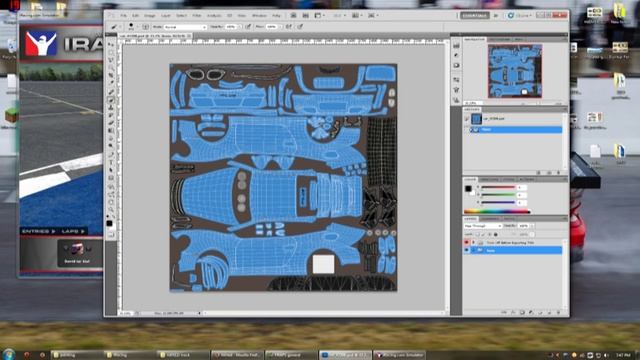
Task: Select the Type tool
Action: 111,162
